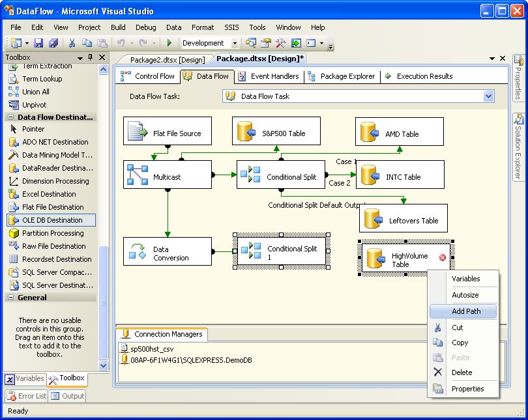Click the red error icon on HighVolume Table

[443, 258]
